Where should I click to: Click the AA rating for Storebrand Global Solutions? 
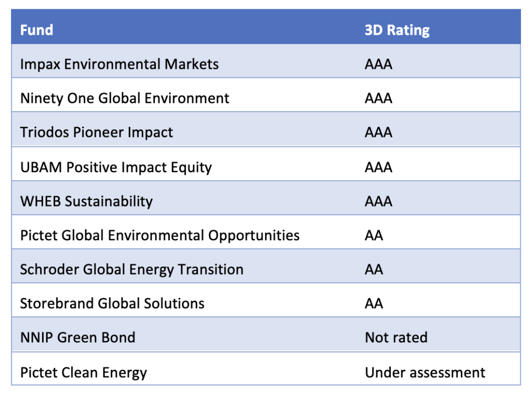[374, 304]
